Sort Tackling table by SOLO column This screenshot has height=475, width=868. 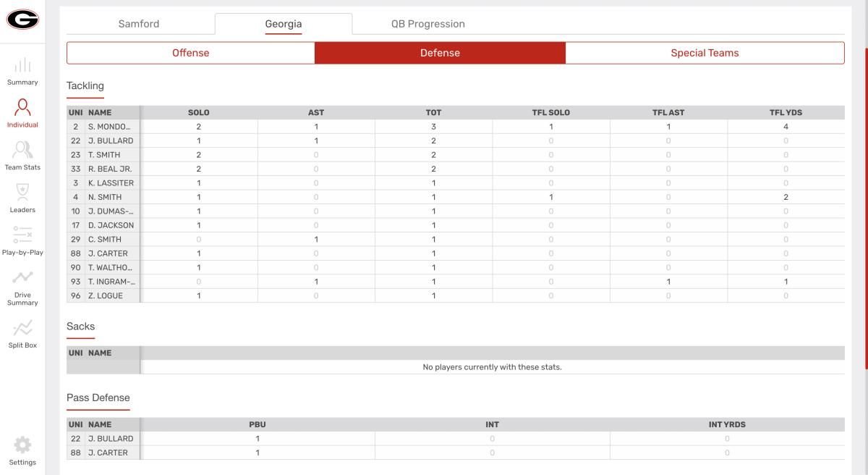click(x=199, y=113)
